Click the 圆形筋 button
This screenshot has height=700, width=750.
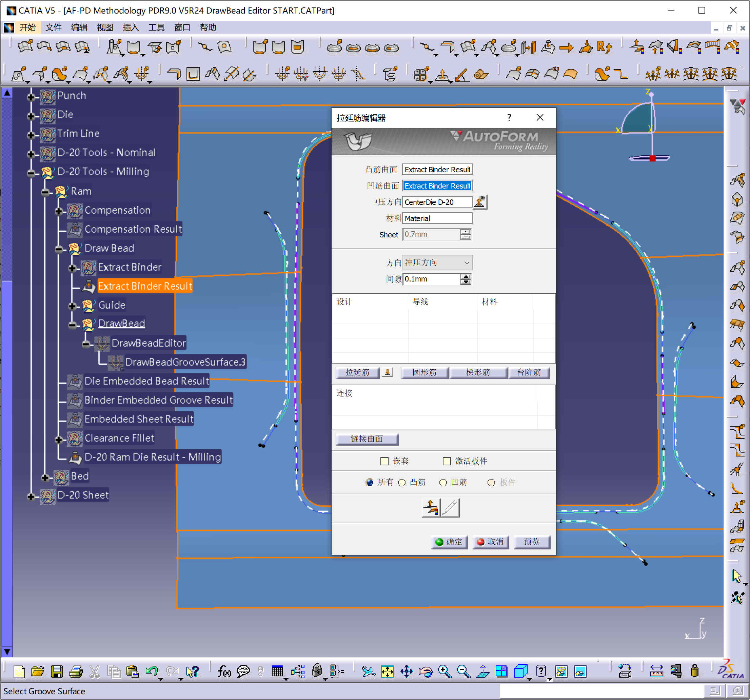click(424, 372)
